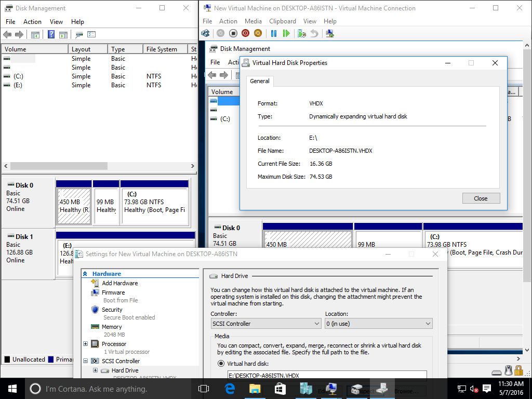Open Media menu in Virtual Machine Connection

click(253, 21)
